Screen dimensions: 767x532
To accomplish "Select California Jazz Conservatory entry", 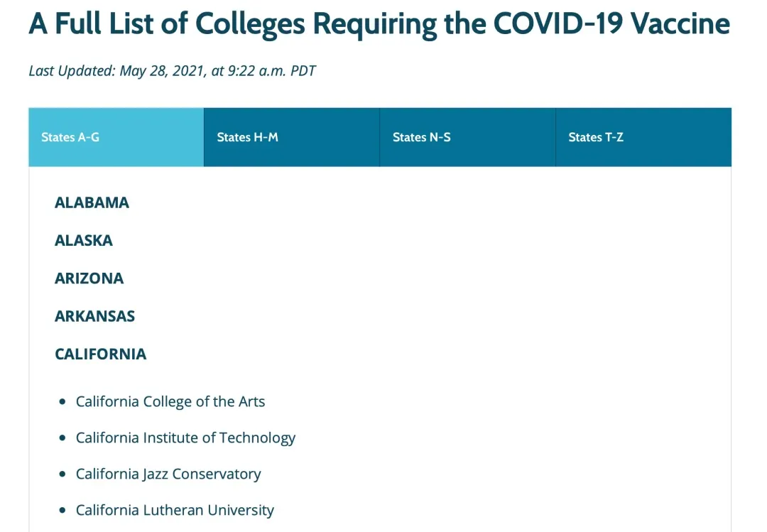I will click(x=168, y=474).
